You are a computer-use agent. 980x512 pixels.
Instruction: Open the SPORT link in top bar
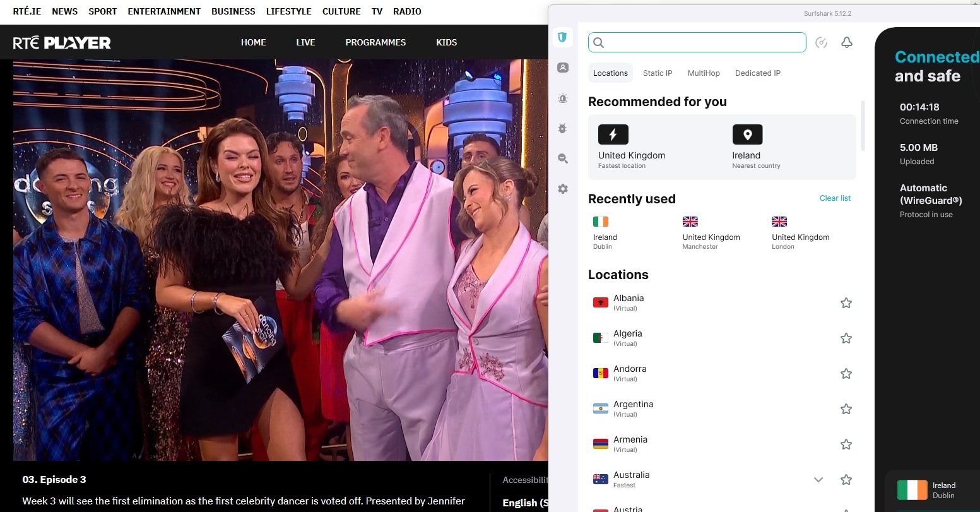click(x=103, y=11)
